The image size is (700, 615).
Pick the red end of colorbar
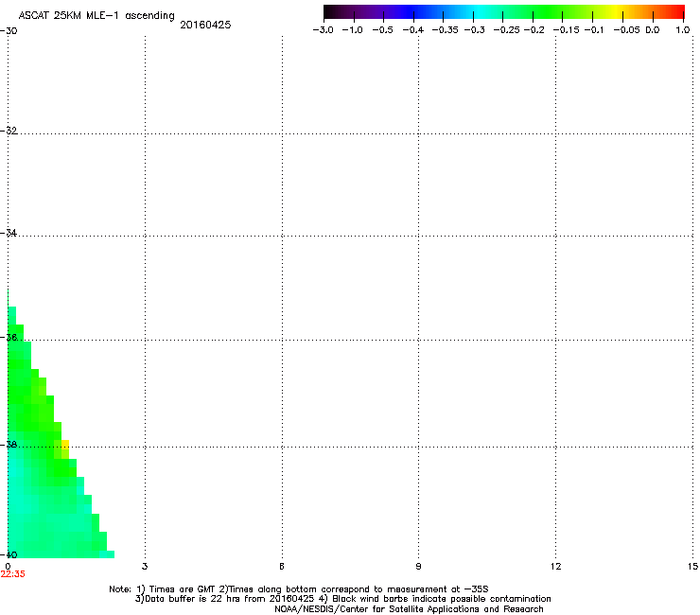tap(677, 11)
